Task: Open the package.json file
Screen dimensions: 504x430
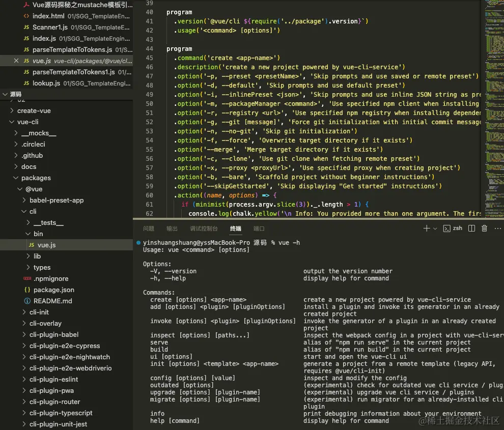Action: coord(66,290)
